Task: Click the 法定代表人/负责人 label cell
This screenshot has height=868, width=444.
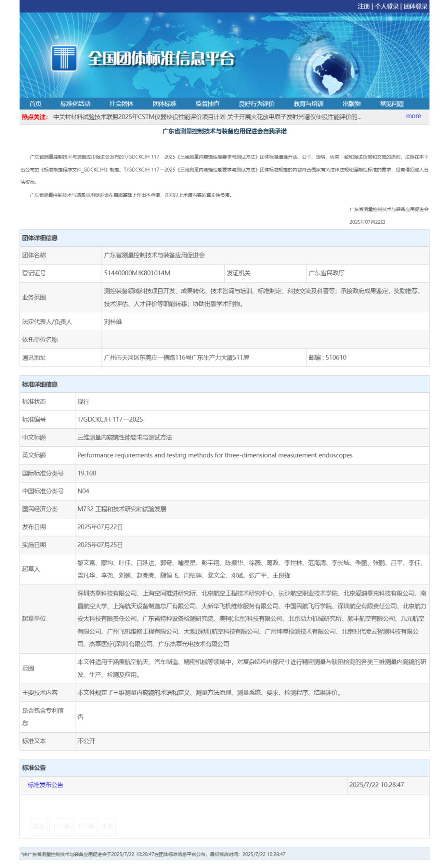Action: point(61,322)
